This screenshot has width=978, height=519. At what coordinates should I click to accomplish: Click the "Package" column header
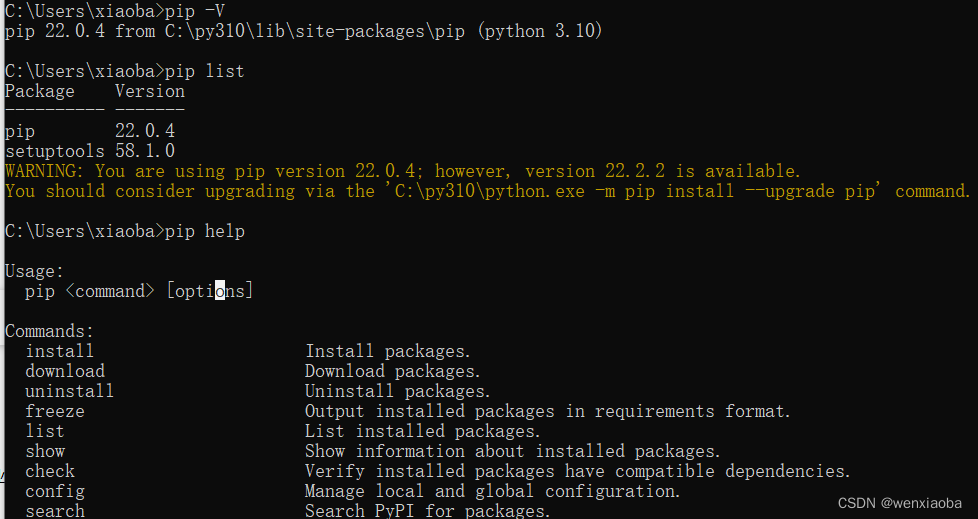40,91
